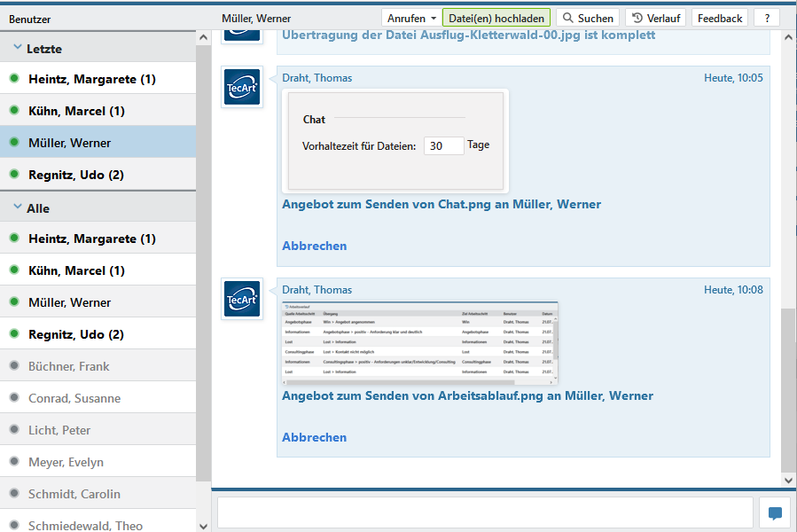This screenshot has width=797, height=532.
Task: Cancel sending Chat.png via Abbrechen
Action: (314, 246)
